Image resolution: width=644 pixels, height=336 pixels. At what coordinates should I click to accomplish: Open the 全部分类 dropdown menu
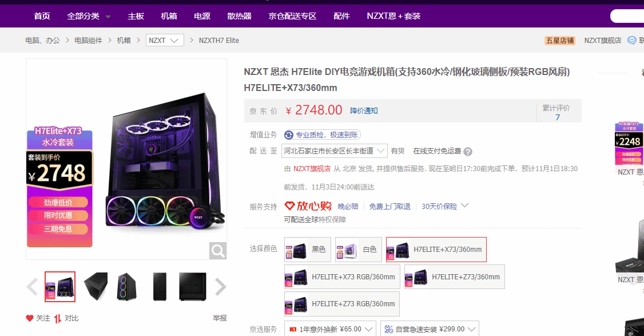click(89, 16)
